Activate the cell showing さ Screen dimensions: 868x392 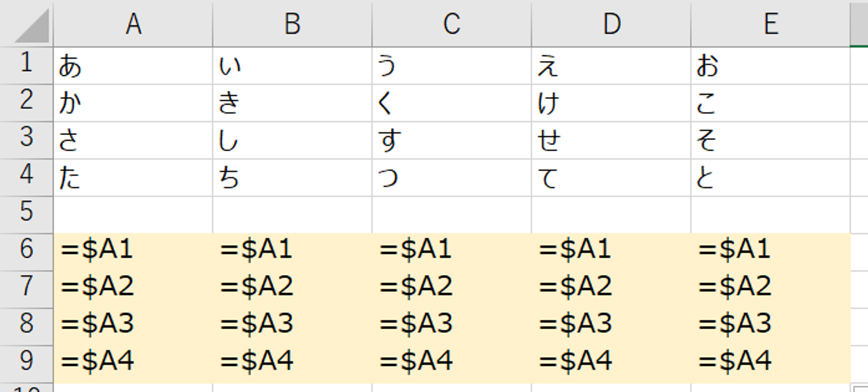[133, 141]
